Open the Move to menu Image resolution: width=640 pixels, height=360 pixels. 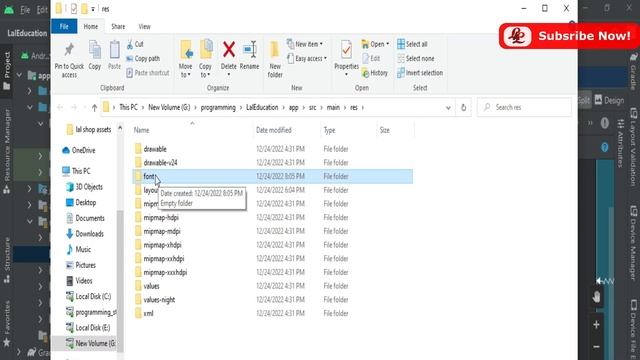[185, 60]
